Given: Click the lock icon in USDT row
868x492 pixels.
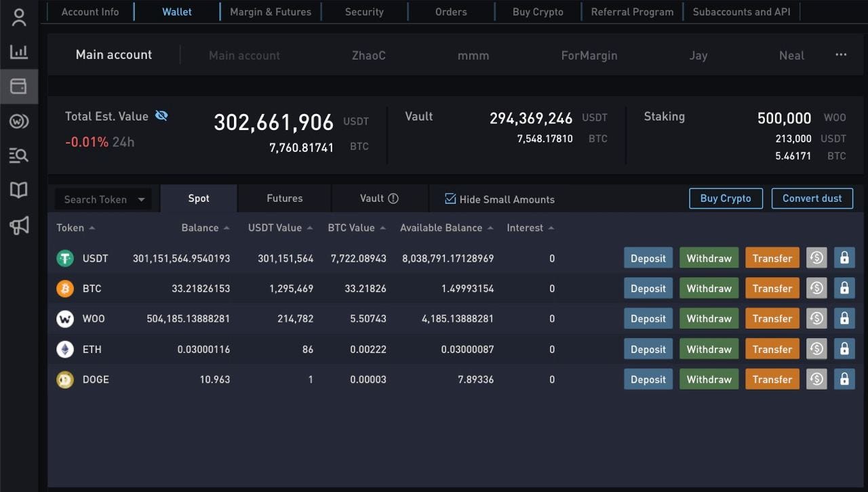Looking at the screenshot, I should 844,258.
